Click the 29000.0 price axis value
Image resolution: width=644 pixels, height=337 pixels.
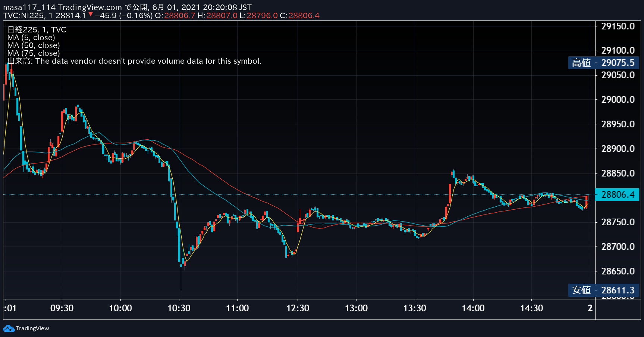tap(618, 99)
